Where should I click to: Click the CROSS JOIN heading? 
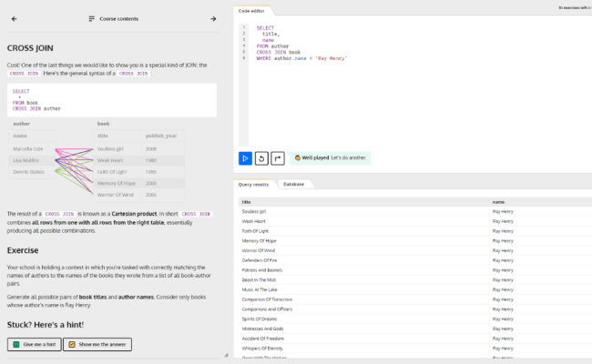tap(30, 48)
